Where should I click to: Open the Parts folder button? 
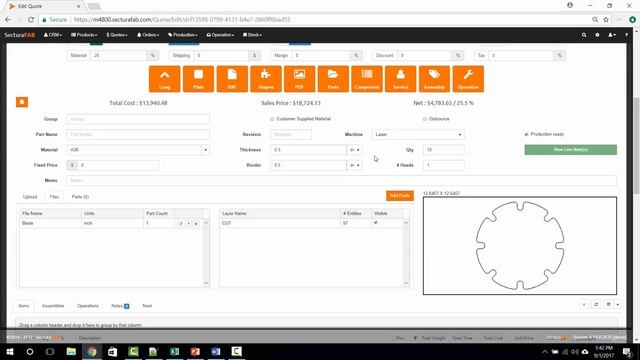point(333,79)
